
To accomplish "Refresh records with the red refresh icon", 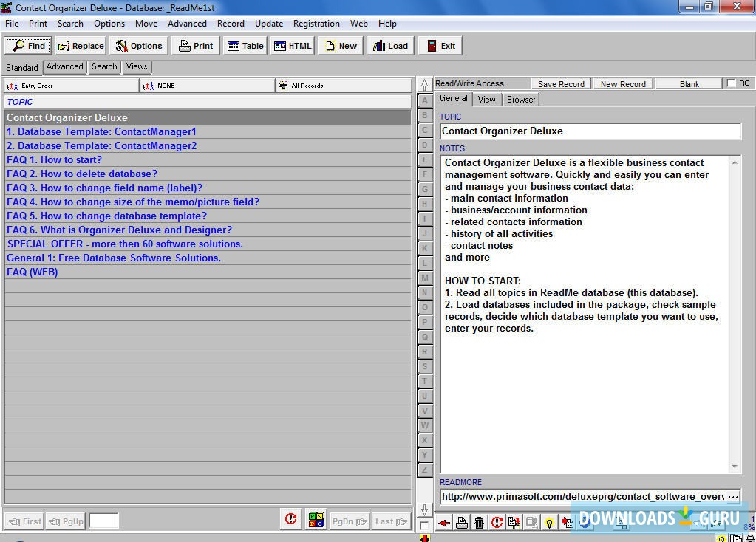I will pyautogui.click(x=497, y=522).
